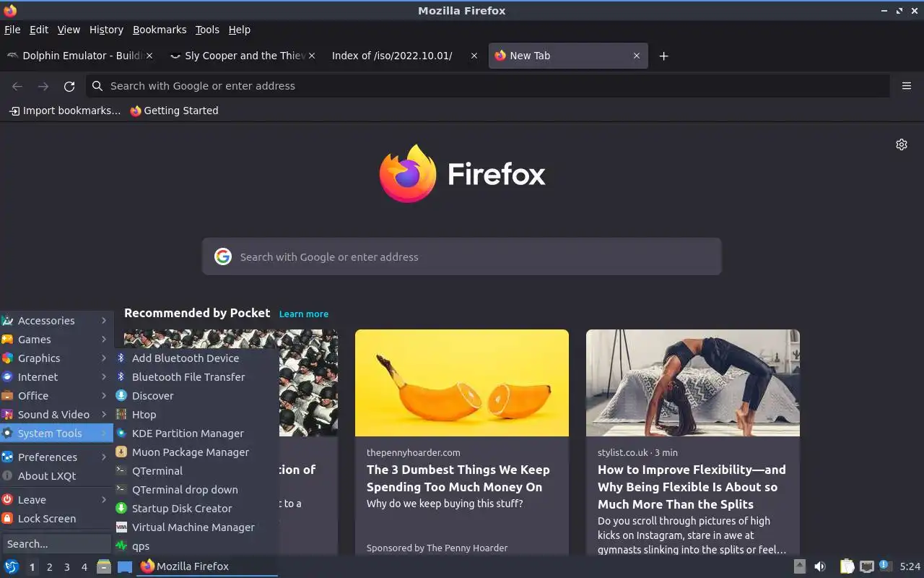Viewport: 924px width, 578px height.
Task: Switch to virtual desktop 3
Action: point(66,567)
